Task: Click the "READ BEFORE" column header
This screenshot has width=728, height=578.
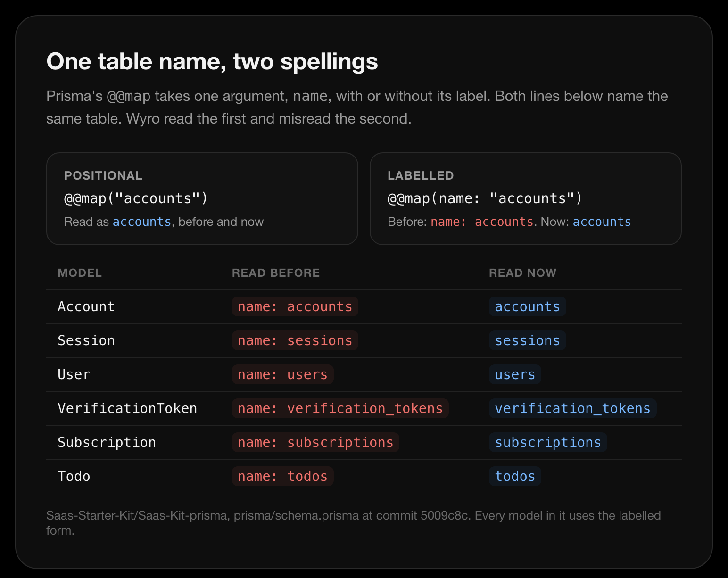Action: 276,273
